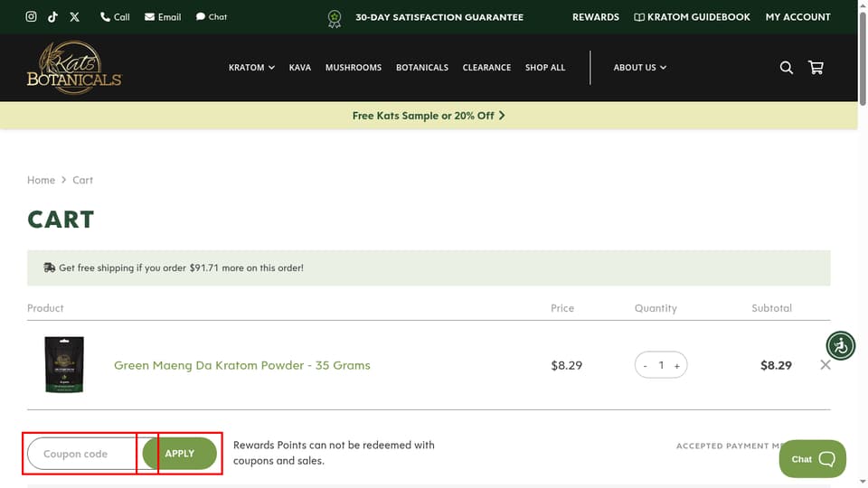Click the CART page heading
Screen dimensions: 868x488
pyautogui.click(x=61, y=220)
